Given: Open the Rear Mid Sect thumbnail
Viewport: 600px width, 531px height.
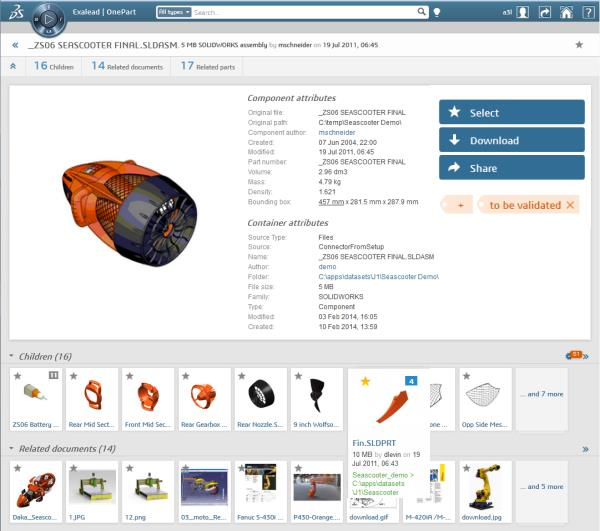Looking at the screenshot, I should pos(93,395).
